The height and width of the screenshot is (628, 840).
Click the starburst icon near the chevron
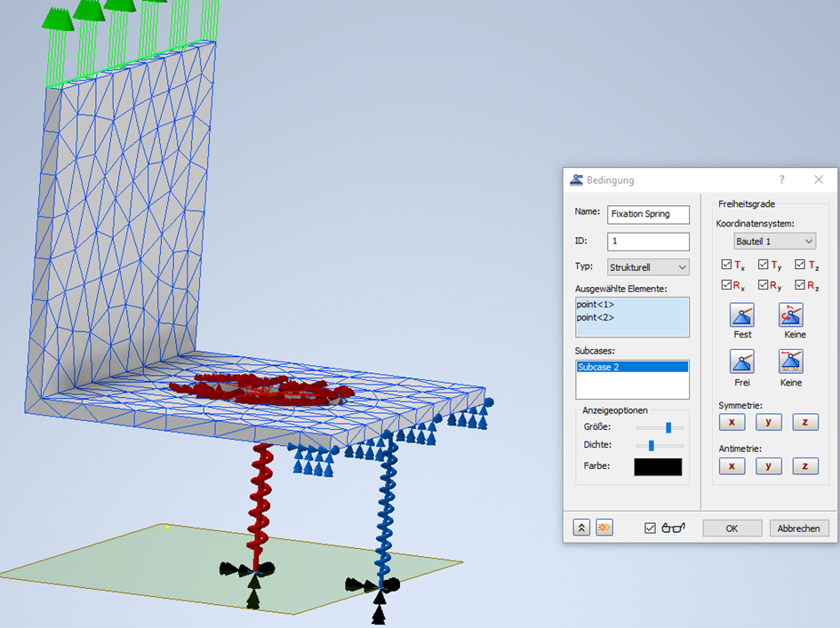click(x=603, y=528)
